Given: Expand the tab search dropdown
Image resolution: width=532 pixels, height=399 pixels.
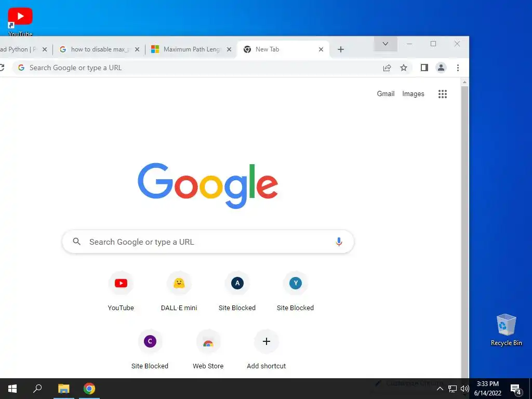Looking at the screenshot, I should click(x=385, y=44).
